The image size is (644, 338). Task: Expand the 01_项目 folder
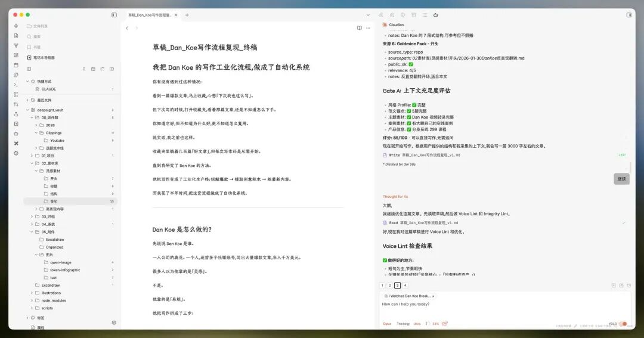coord(32,156)
